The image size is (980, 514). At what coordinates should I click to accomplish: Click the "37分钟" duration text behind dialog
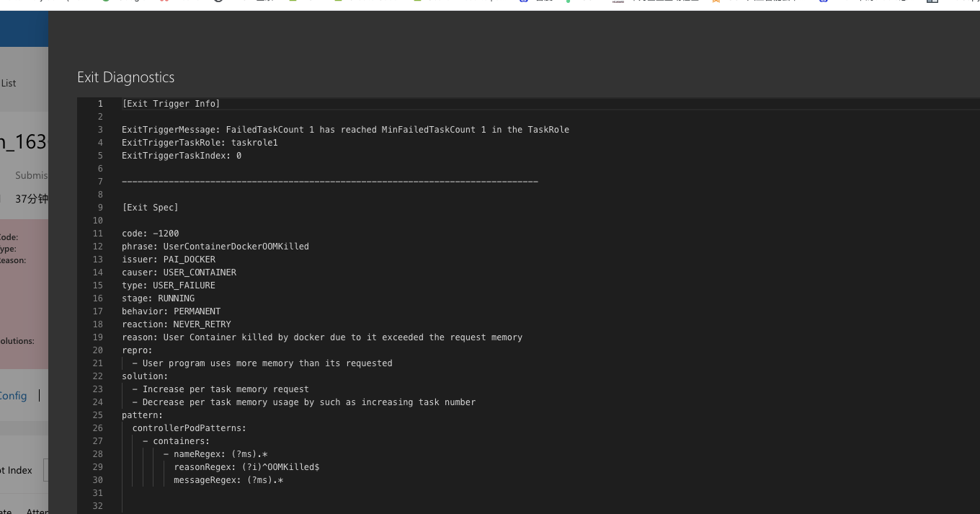point(32,199)
